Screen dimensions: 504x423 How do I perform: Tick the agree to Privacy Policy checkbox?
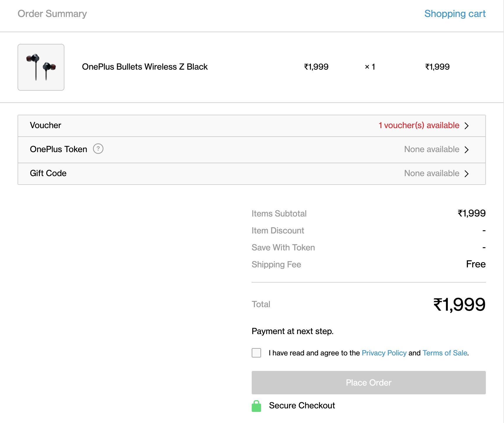pos(256,353)
